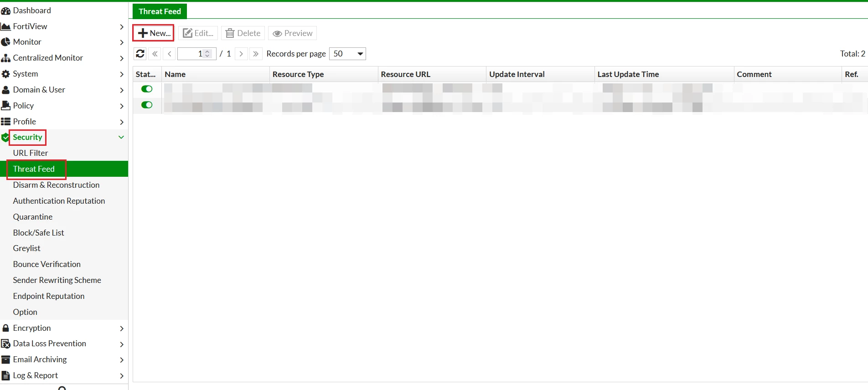Go to last page of records
The height and width of the screenshot is (390, 868).
(256, 54)
